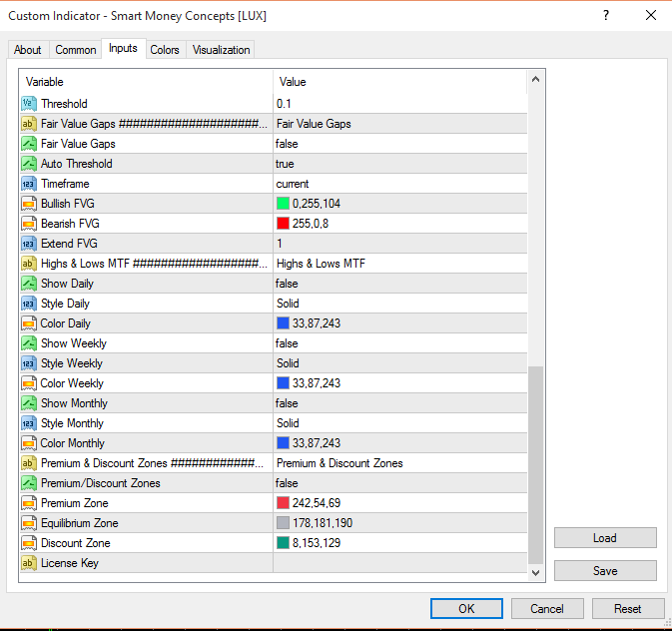Pick the Equilibrium Zone gray swatch

pos(283,523)
